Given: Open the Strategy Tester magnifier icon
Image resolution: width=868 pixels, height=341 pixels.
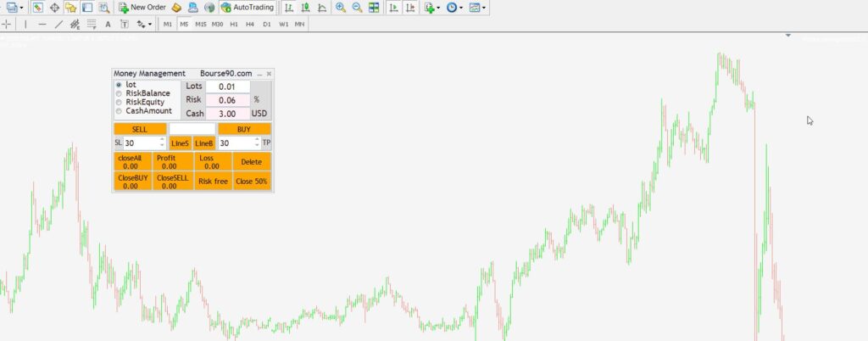Looking at the screenshot, I should tap(104, 8).
